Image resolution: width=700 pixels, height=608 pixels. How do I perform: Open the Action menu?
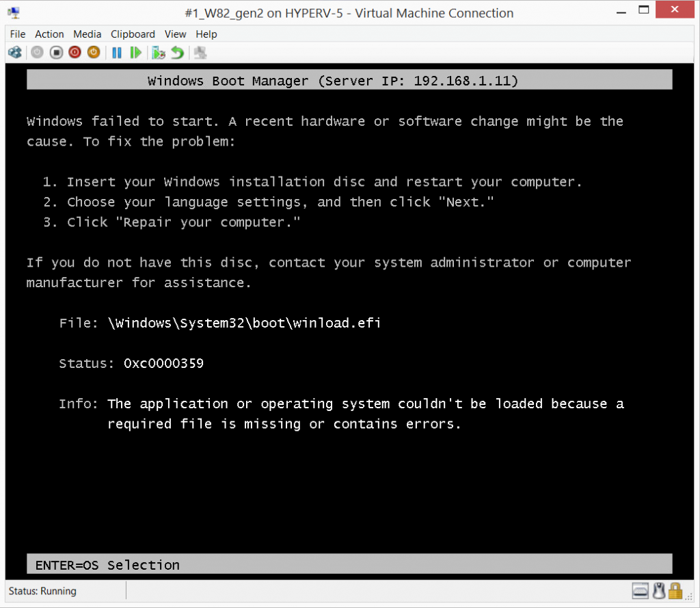point(49,34)
